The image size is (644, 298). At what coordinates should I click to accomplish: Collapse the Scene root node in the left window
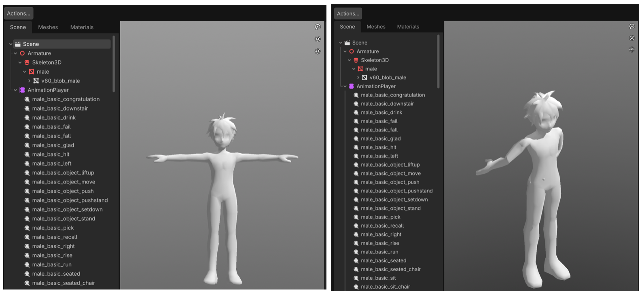11,44
